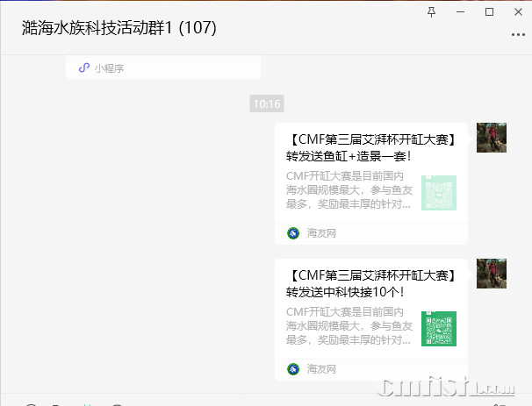Viewport: 532px width, 406px height.
Task: Click the 10:16 timestamp label
Action: coord(267,103)
